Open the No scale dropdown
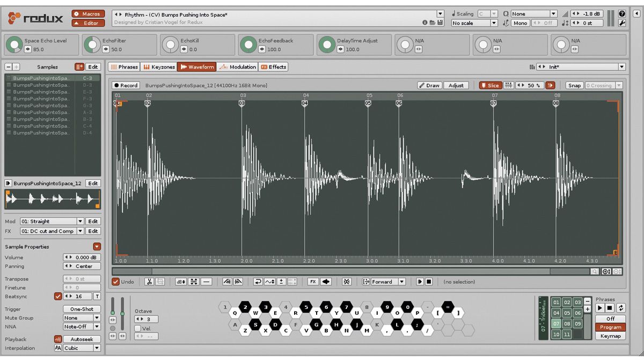This screenshot has width=644, height=362. (x=475, y=23)
